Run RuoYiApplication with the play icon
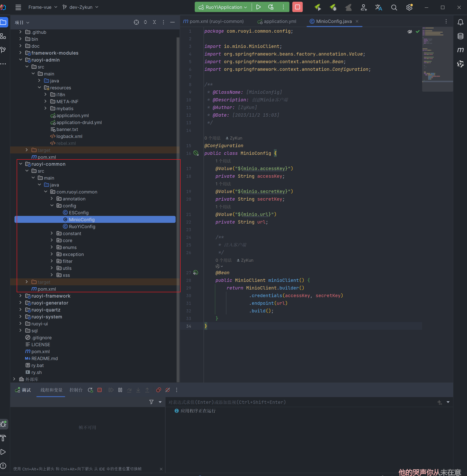Image resolution: width=467 pixels, height=476 pixels. (258, 7)
